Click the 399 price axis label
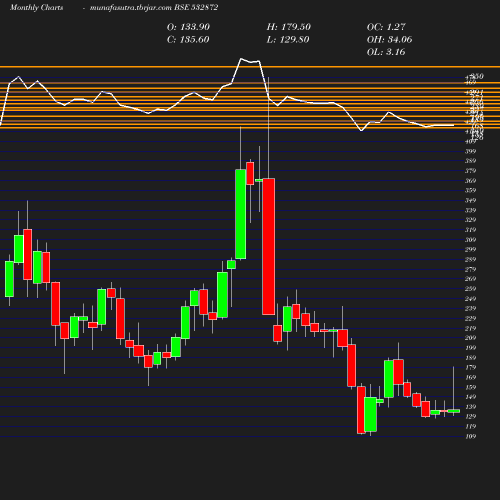The height and width of the screenshot is (500, 500). (x=470, y=151)
